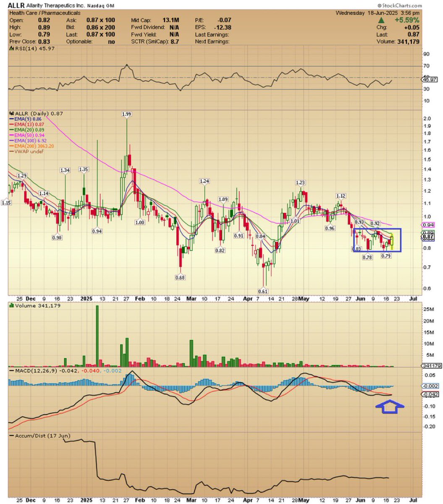Click the EMA(13) 0.87 legend entry

pos(27,124)
